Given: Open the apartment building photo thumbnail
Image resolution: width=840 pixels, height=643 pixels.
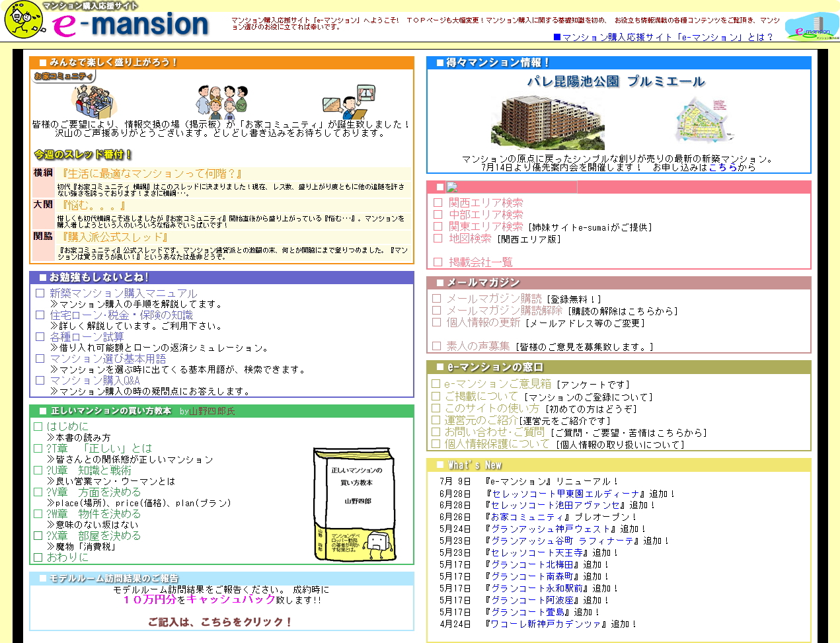Looking at the screenshot, I should click(547, 122).
